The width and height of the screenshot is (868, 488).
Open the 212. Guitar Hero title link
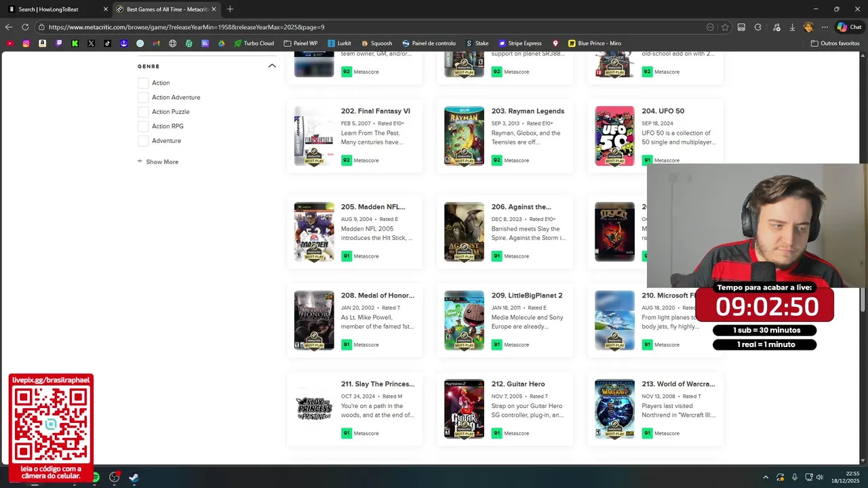point(518,384)
